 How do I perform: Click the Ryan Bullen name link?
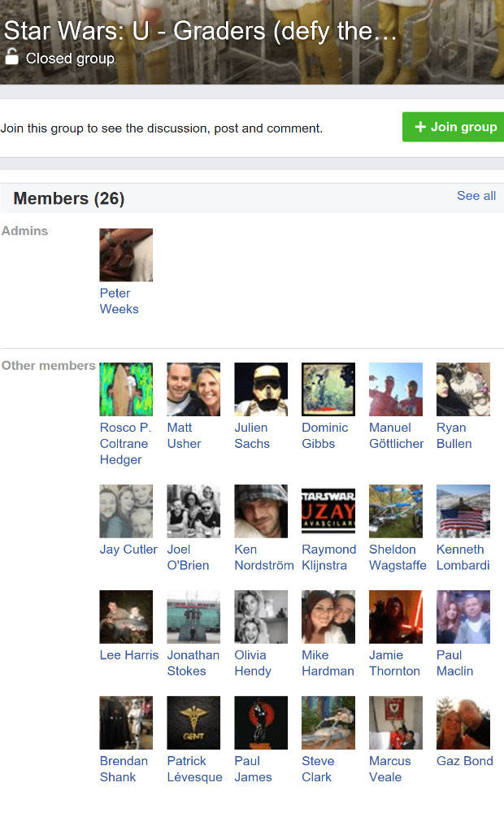click(454, 436)
